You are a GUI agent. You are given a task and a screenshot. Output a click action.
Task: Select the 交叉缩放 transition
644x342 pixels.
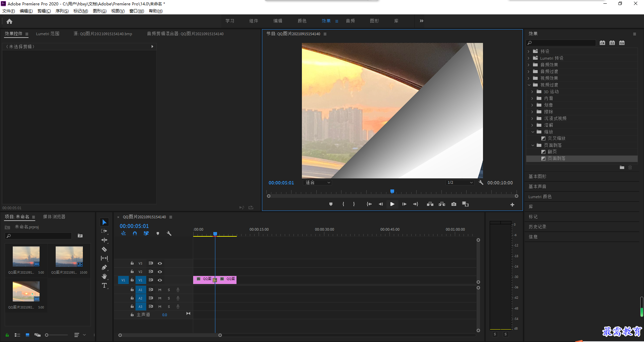(556, 138)
